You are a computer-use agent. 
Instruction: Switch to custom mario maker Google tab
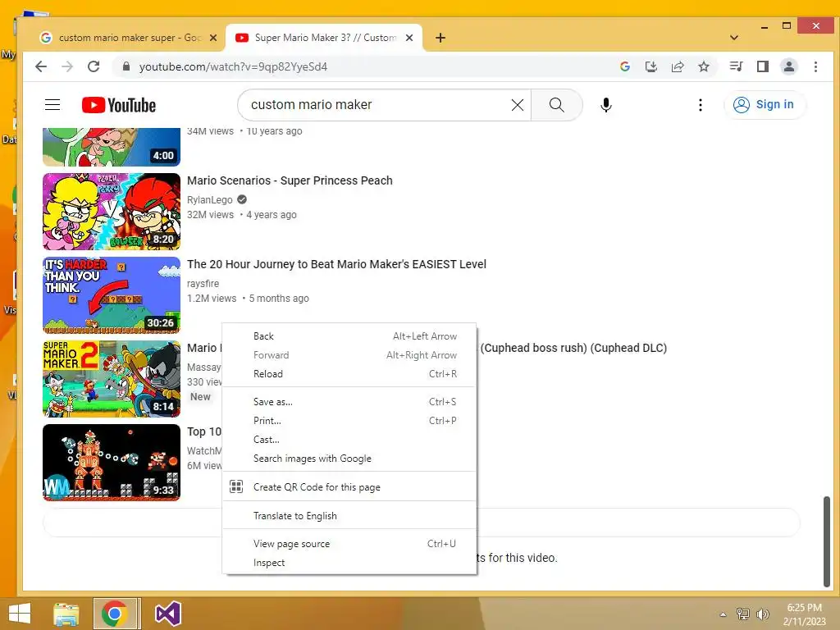pyautogui.click(x=129, y=38)
